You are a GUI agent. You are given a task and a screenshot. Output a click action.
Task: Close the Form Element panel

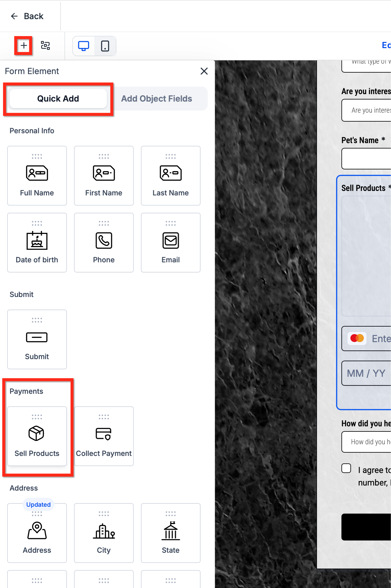coord(204,71)
